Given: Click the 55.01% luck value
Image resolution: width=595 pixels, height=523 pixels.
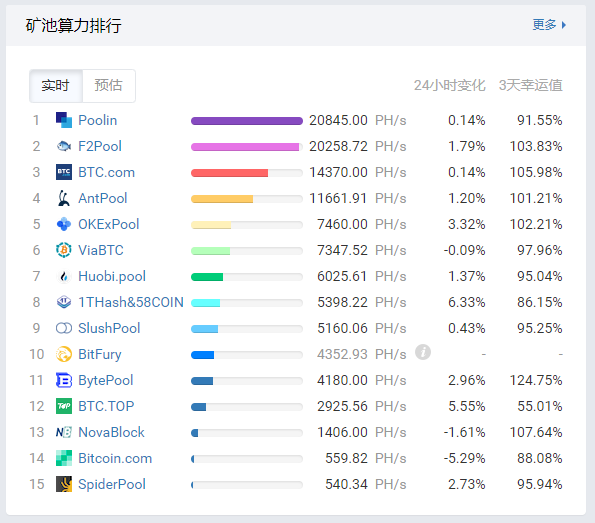Looking at the screenshot, I should pos(540,406).
